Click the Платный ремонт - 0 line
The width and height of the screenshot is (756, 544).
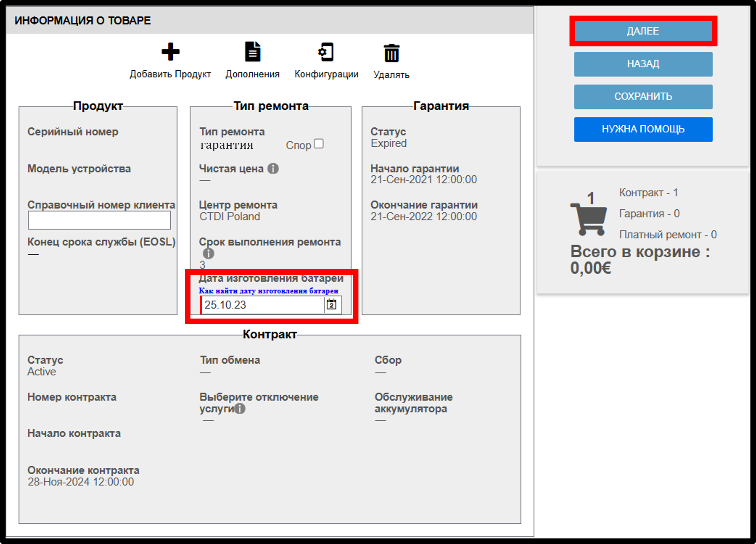point(668,234)
